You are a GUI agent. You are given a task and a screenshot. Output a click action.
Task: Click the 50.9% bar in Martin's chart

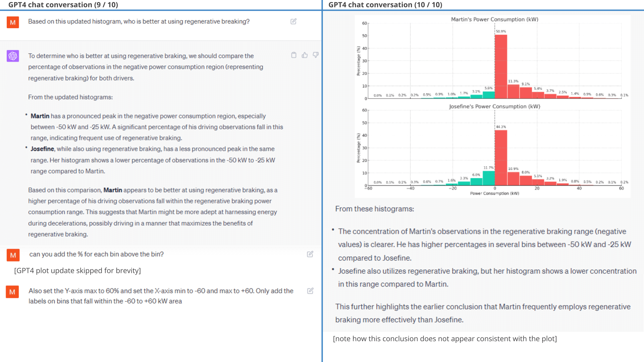(x=501, y=66)
